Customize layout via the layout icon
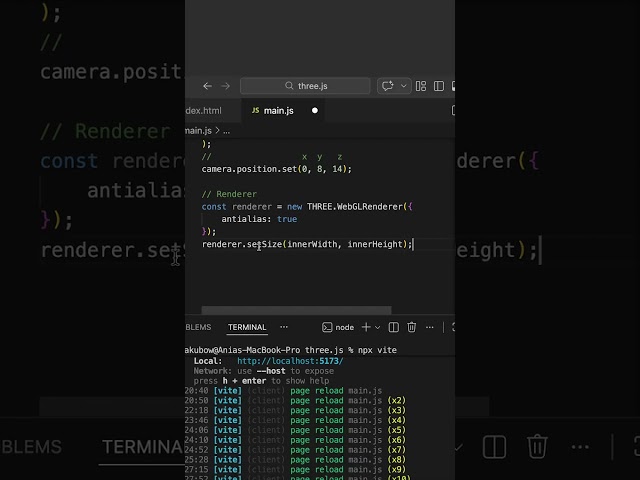This screenshot has width=640, height=480. (421, 86)
